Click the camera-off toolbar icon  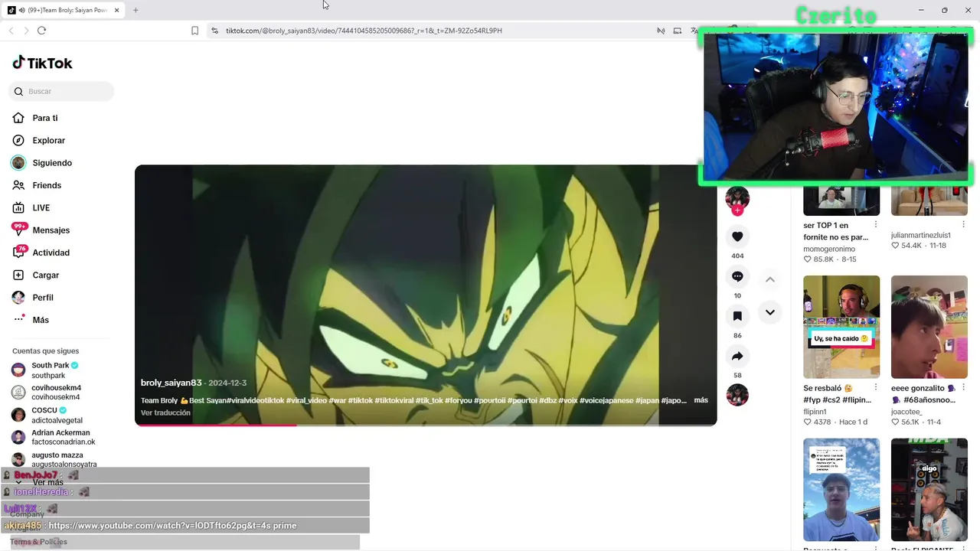pyautogui.click(x=660, y=31)
